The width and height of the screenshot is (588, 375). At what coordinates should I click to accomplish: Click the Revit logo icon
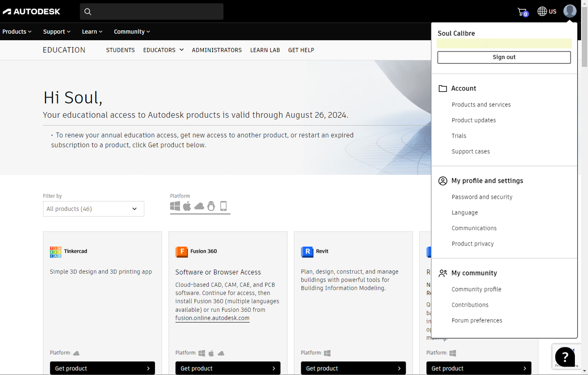coord(307,252)
